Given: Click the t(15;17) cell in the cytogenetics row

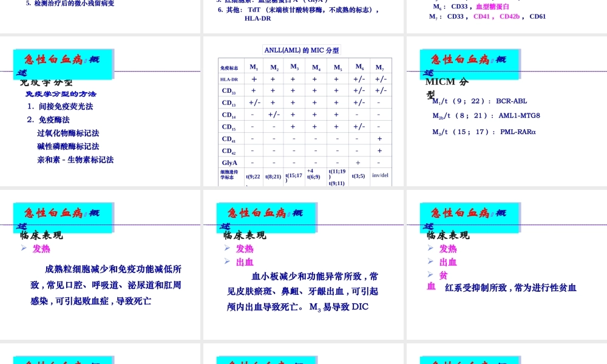Looking at the screenshot, I should coord(295,177).
